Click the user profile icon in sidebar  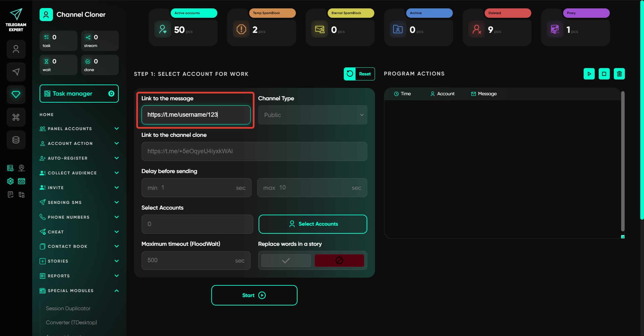16,49
